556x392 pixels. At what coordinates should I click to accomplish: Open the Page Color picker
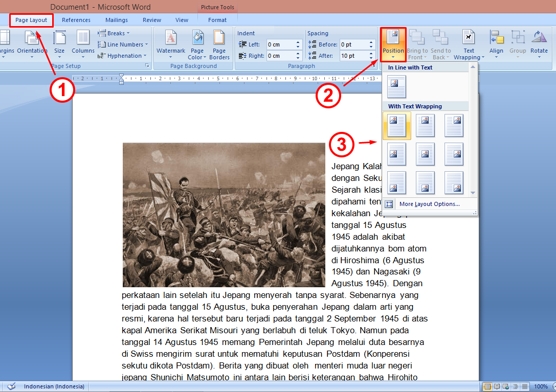click(x=197, y=44)
